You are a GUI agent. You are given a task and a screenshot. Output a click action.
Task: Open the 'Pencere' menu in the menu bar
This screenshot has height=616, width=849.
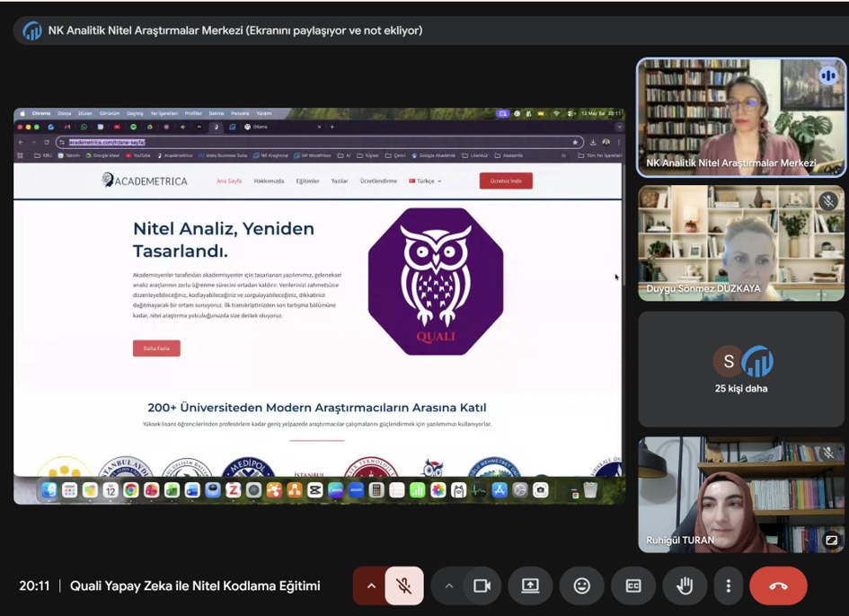(x=240, y=113)
